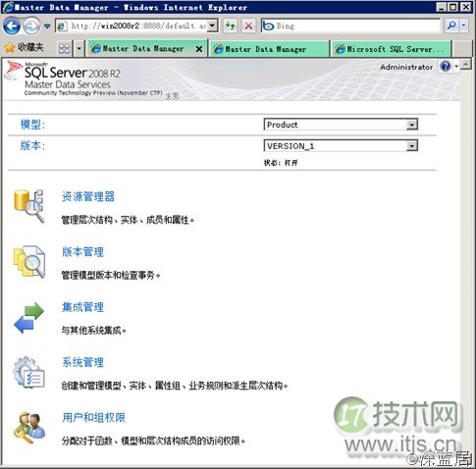Image resolution: width=476 pixels, height=469 pixels.
Task: Open the recent pages dropdown arrow
Action: pyautogui.click(x=47, y=26)
